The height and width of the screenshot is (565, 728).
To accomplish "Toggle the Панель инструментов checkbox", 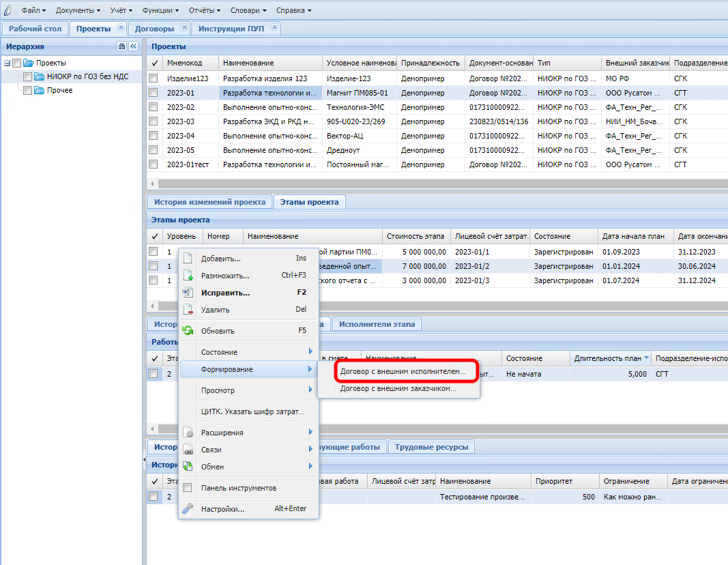I will [x=188, y=488].
